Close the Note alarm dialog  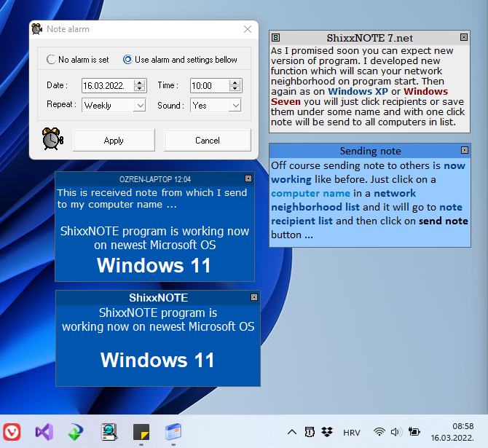(248, 29)
